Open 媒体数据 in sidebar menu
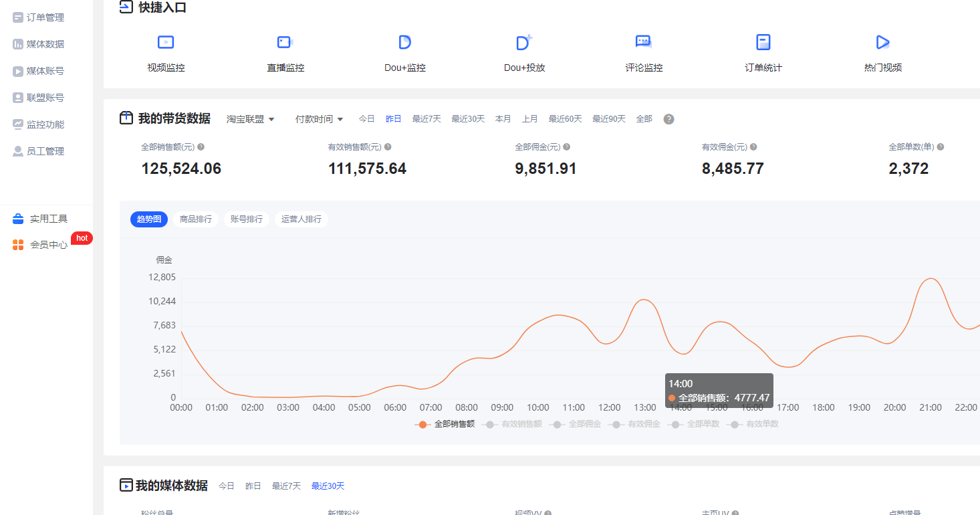This screenshot has width=980, height=515. coord(45,44)
